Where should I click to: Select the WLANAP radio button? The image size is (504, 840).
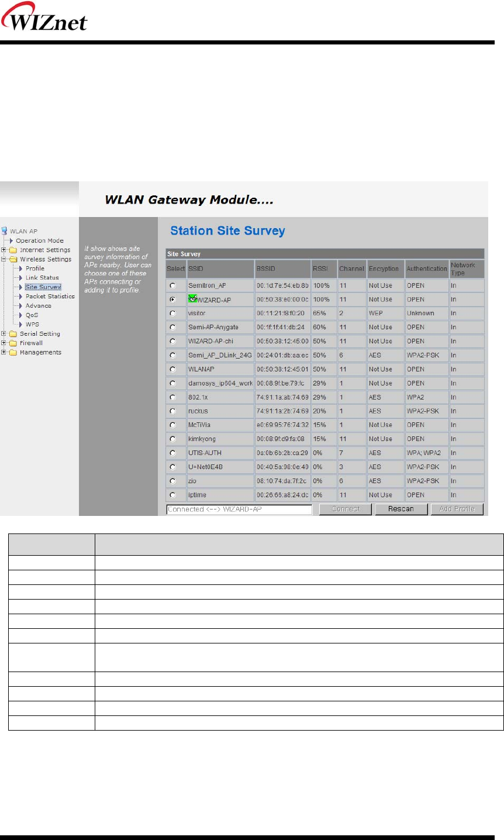[x=172, y=369]
